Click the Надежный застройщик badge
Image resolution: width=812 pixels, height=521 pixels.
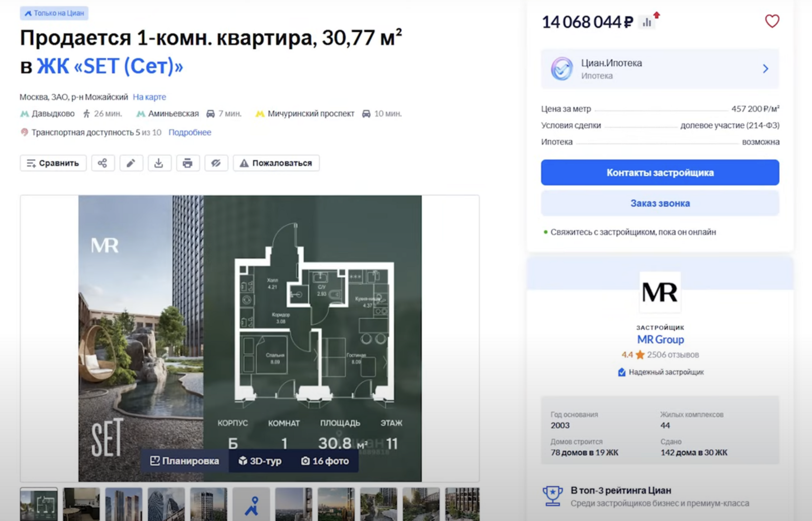pyautogui.click(x=660, y=372)
